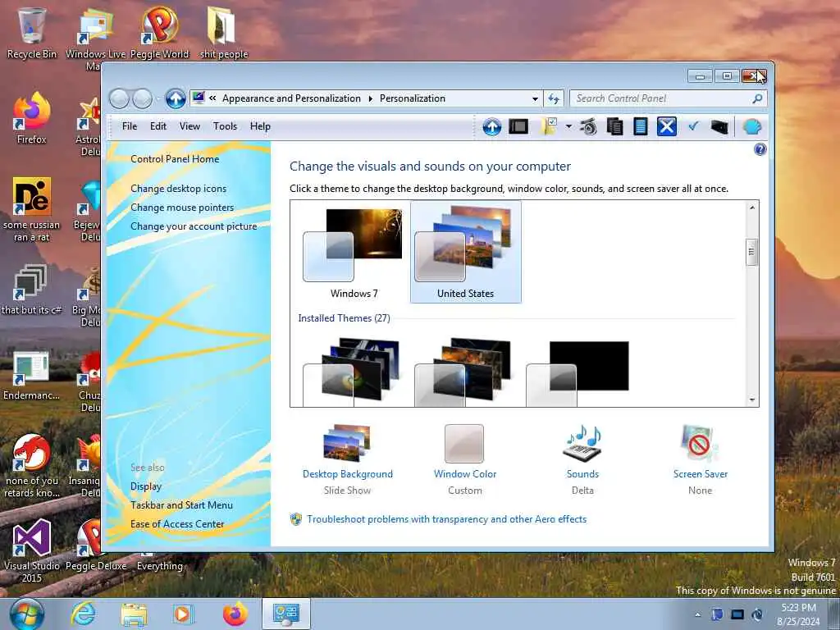Viewport: 840px width, 630px height.
Task: Open Ease of Access Center link
Action: coord(177,524)
